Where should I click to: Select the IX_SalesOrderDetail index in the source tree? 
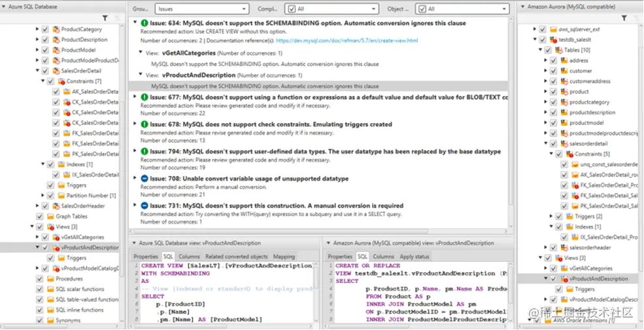(x=95, y=175)
